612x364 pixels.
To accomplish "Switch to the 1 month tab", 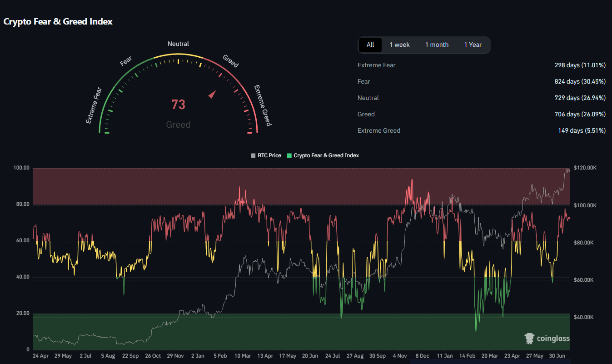I will pyautogui.click(x=437, y=45).
